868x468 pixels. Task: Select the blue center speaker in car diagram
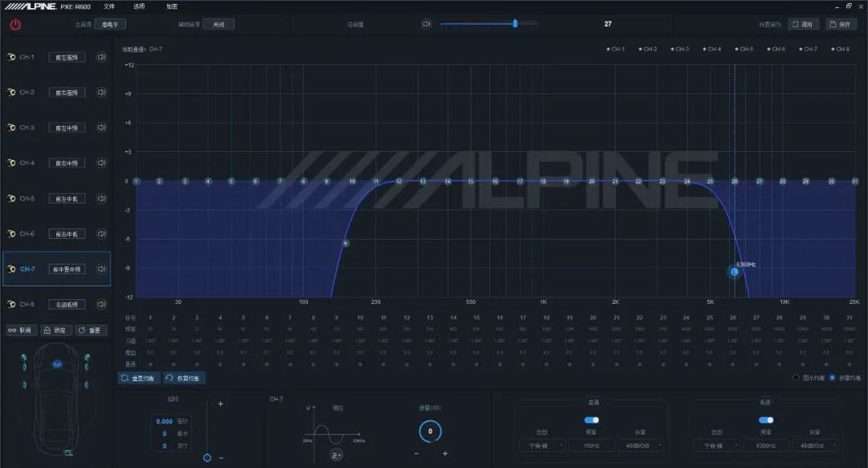click(57, 364)
